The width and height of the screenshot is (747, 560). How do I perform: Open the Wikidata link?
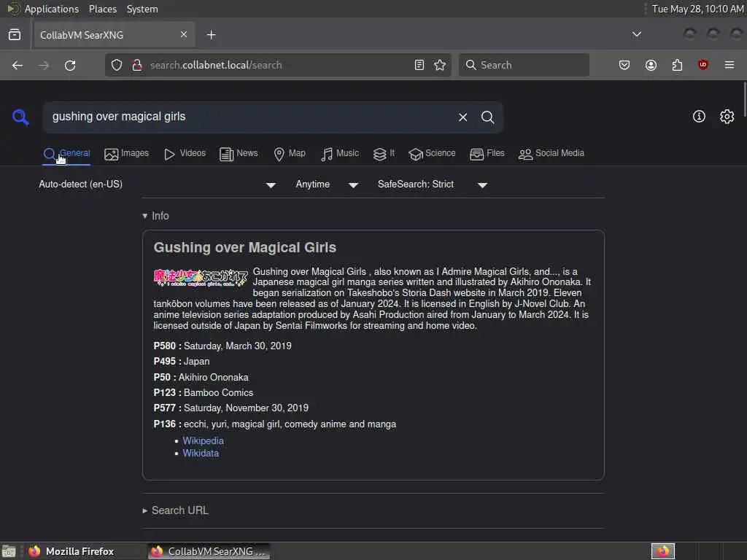pyautogui.click(x=201, y=454)
